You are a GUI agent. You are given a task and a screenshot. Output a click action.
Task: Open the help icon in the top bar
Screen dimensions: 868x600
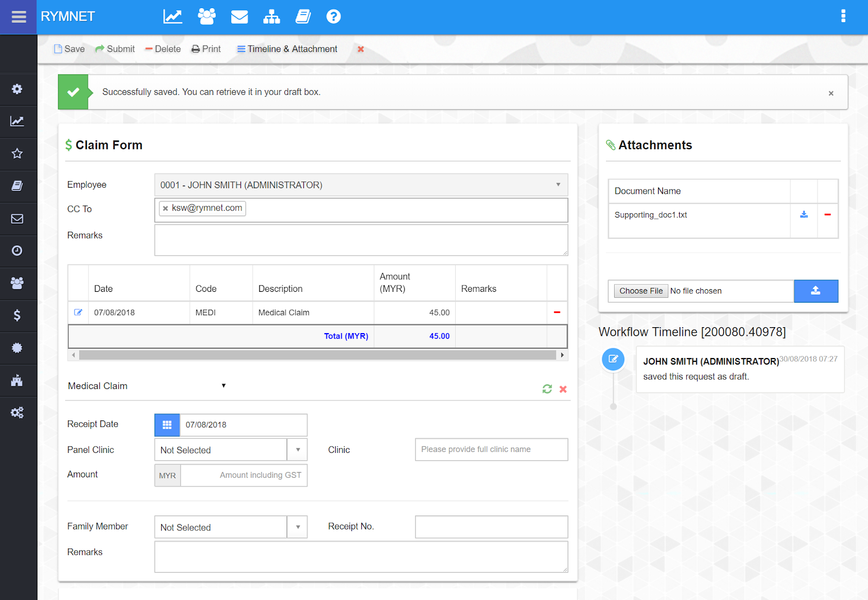tap(334, 16)
